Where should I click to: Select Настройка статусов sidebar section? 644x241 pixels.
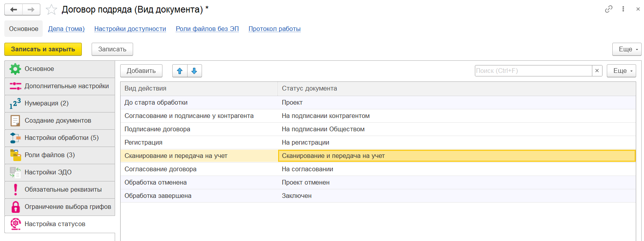pos(60,224)
